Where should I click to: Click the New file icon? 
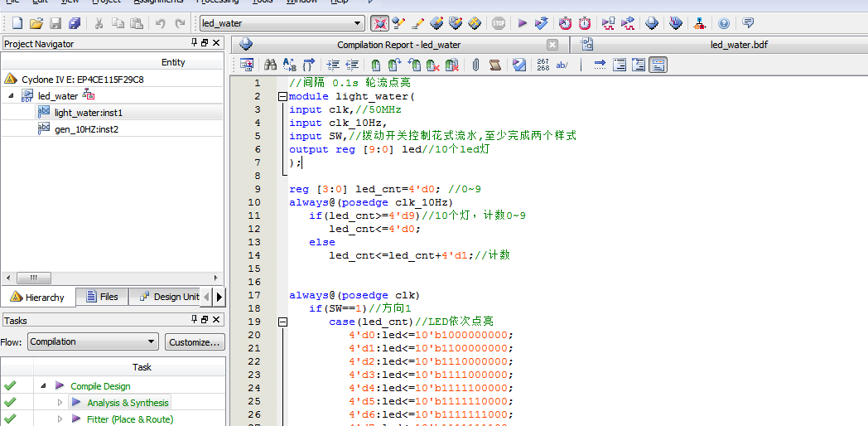(17, 23)
